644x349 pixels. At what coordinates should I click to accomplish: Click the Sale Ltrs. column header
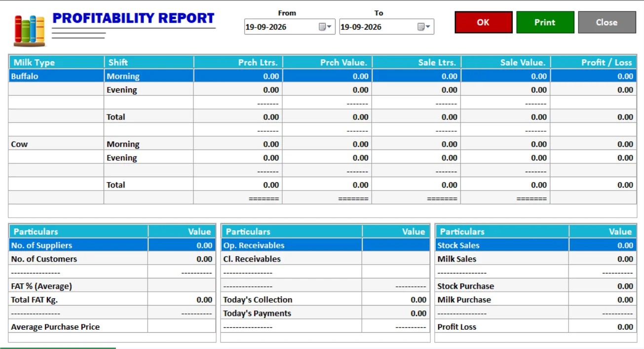(x=417, y=62)
